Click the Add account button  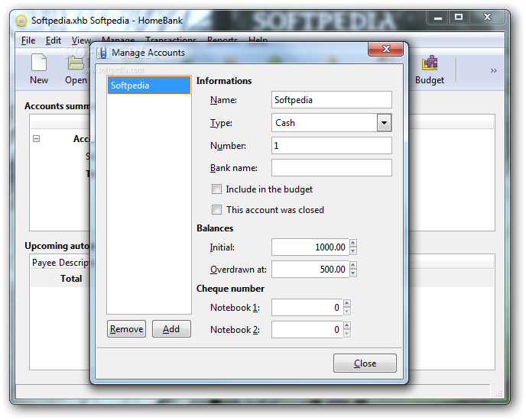click(171, 329)
